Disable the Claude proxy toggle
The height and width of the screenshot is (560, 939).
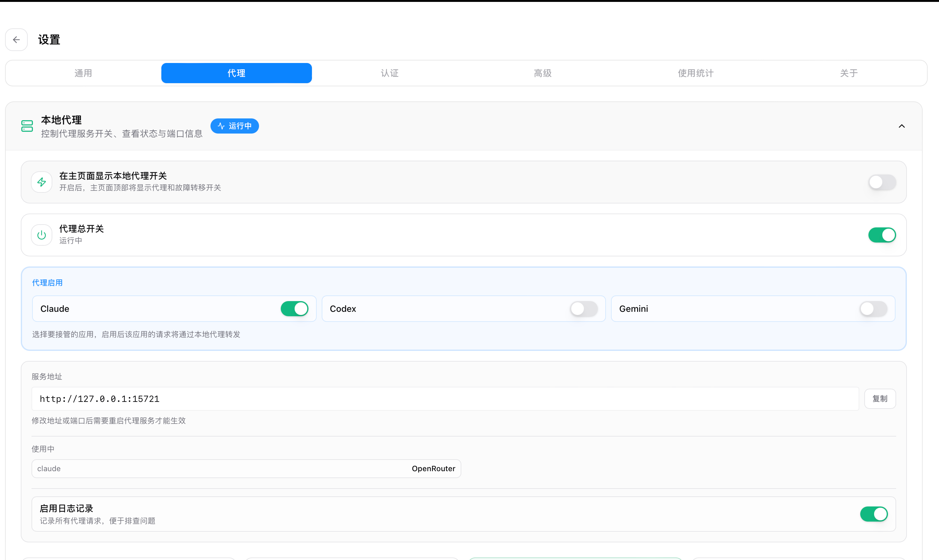tap(294, 309)
